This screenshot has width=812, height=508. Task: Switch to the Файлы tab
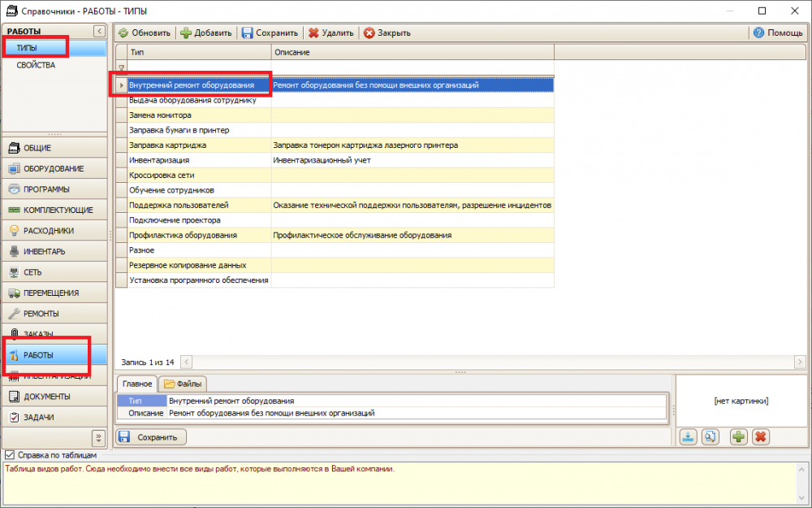183,384
